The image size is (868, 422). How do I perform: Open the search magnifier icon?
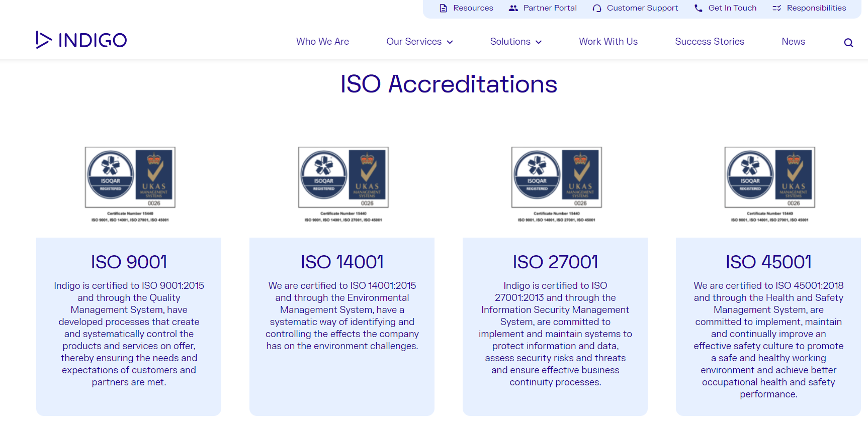848,43
